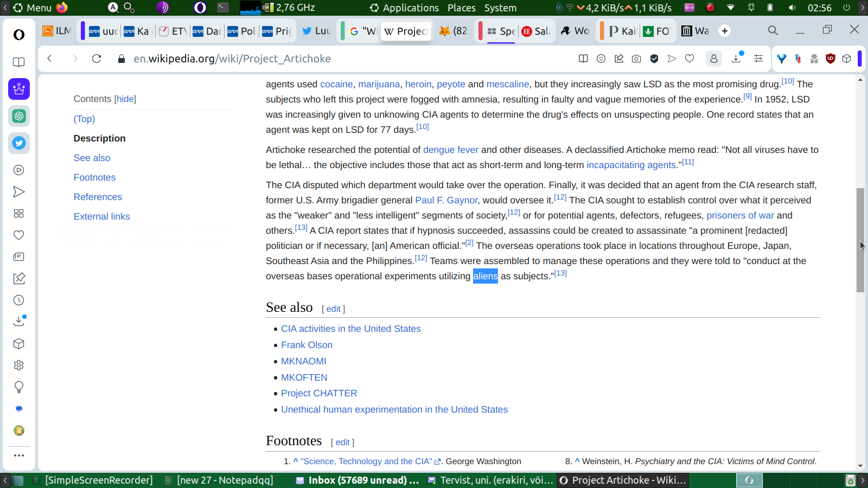
Task: Switch to Notepadqq window in taskbar
Action: tap(219, 480)
